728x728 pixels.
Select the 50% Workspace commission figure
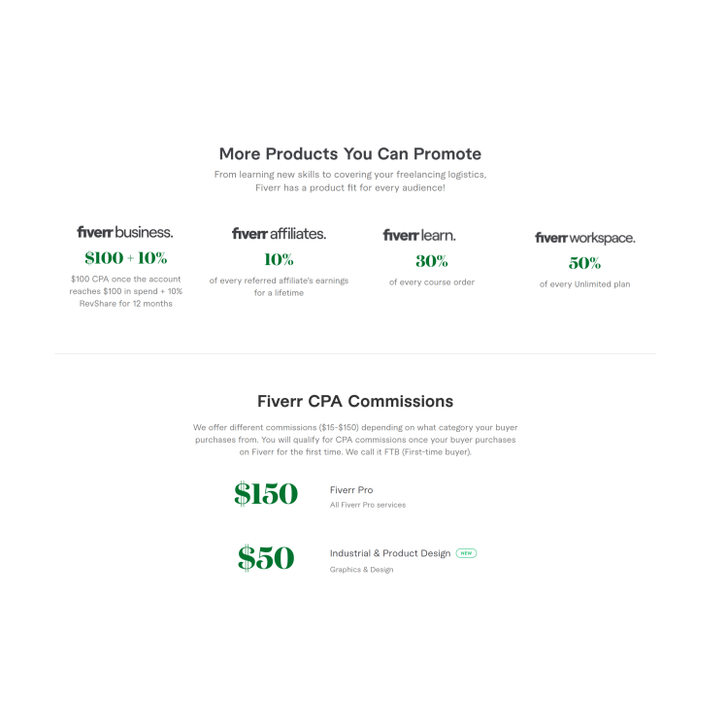pos(584,263)
